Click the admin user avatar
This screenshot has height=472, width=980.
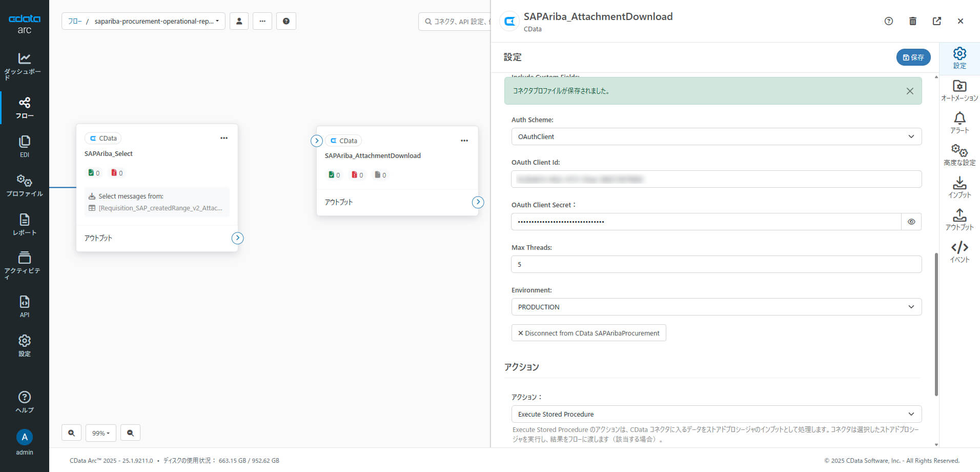point(24,437)
